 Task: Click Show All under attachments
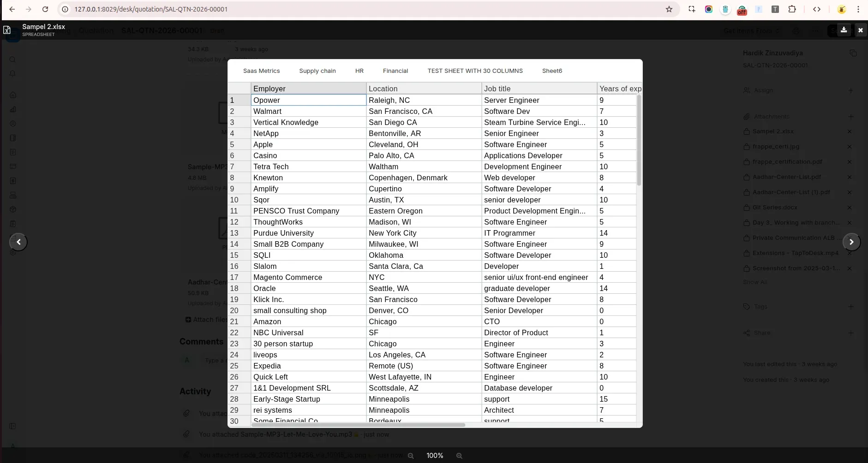(x=755, y=282)
